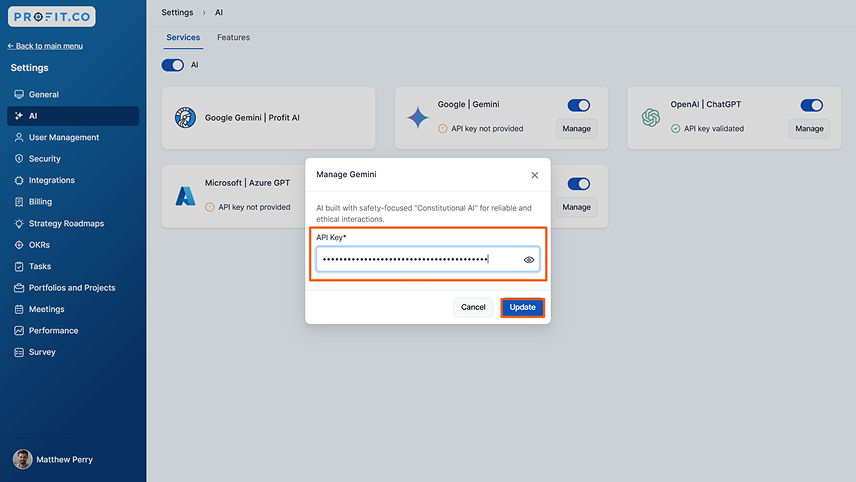Click OpenAI API key validated checkmark icon
The image size is (856, 482).
point(675,129)
